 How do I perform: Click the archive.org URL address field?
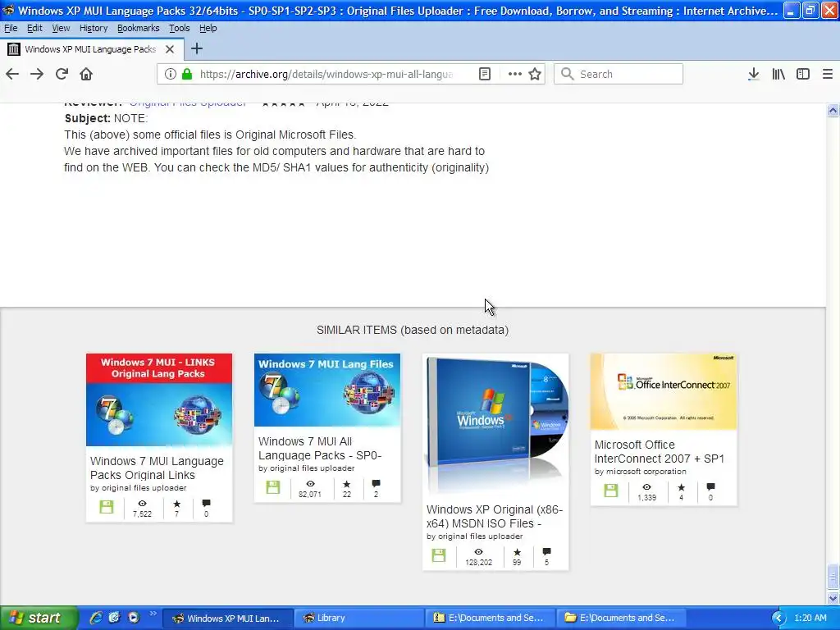tap(326, 74)
